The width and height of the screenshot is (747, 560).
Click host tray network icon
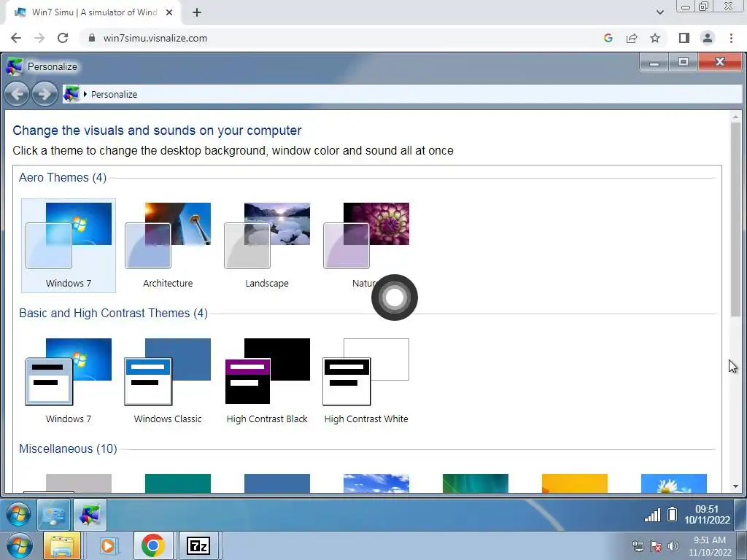[x=638, y=546]
